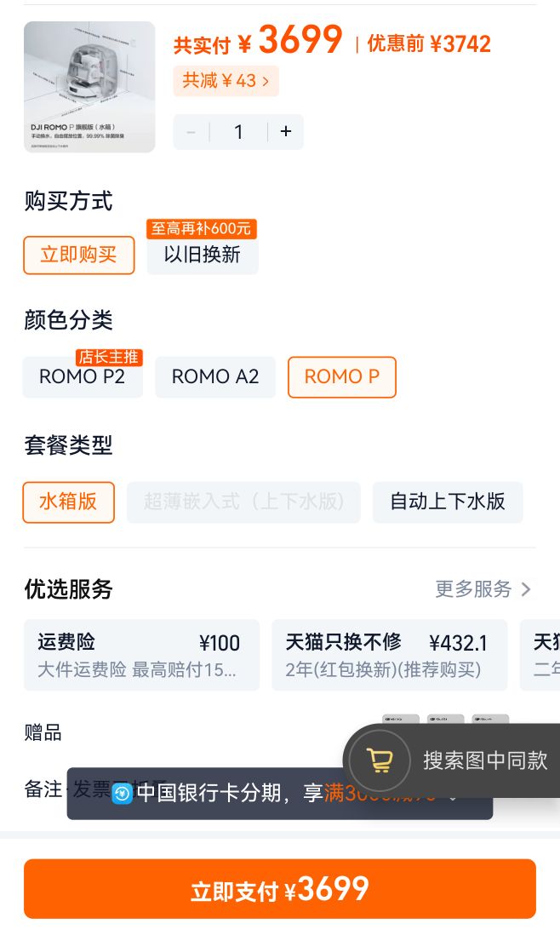Open the product thumbnail image

(89, 87)
